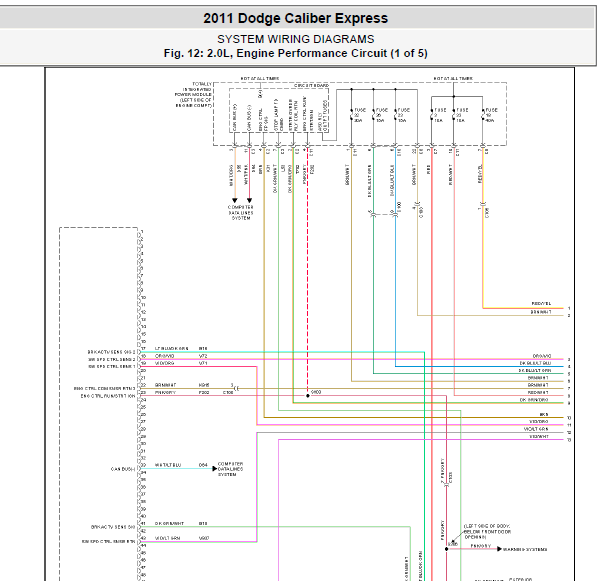This screenshot has width=602, height=581.
Task: Click "VIO/LT GRN" label at output 12
Action: [536, 429]
